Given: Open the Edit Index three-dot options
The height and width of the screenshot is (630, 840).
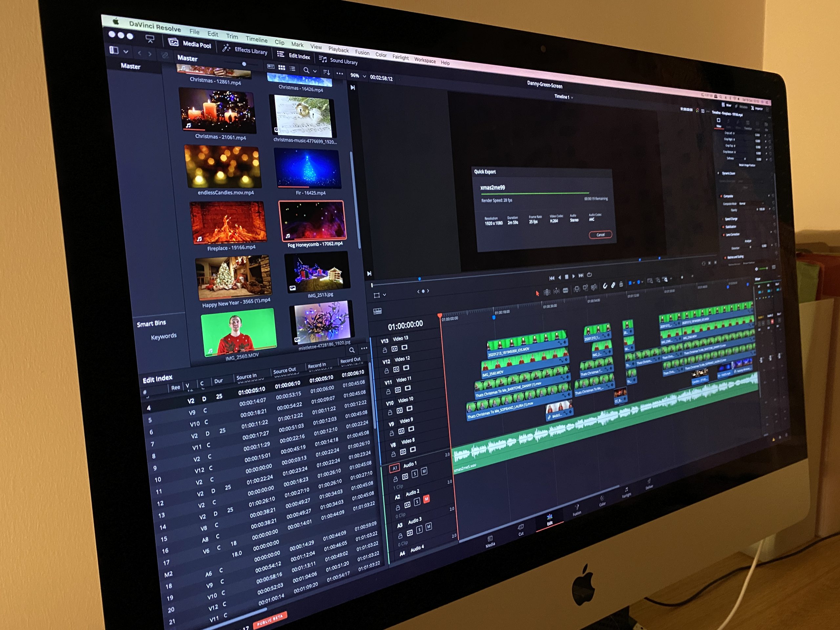Looking at the screenshot, I should (x=364, y=348).
